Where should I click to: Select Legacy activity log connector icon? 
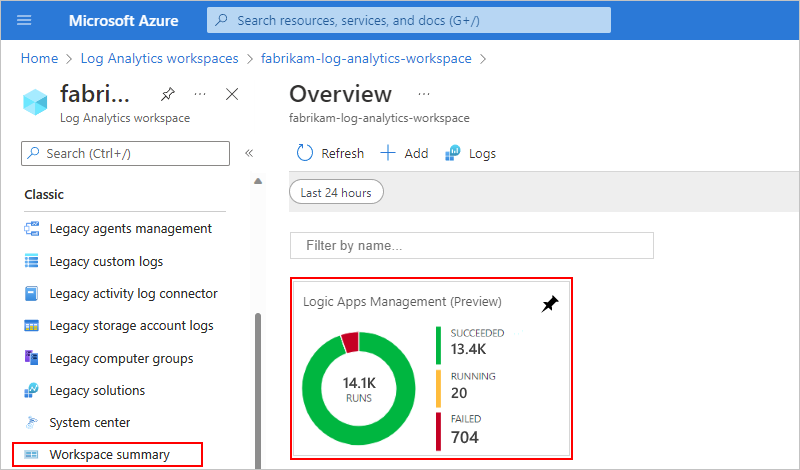[31, 294]
